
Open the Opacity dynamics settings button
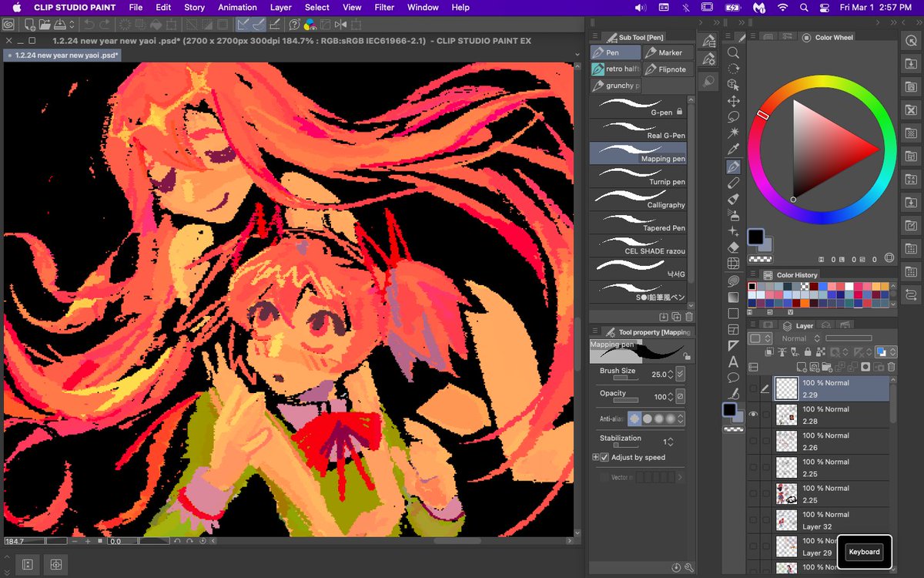tap(680, 397)
